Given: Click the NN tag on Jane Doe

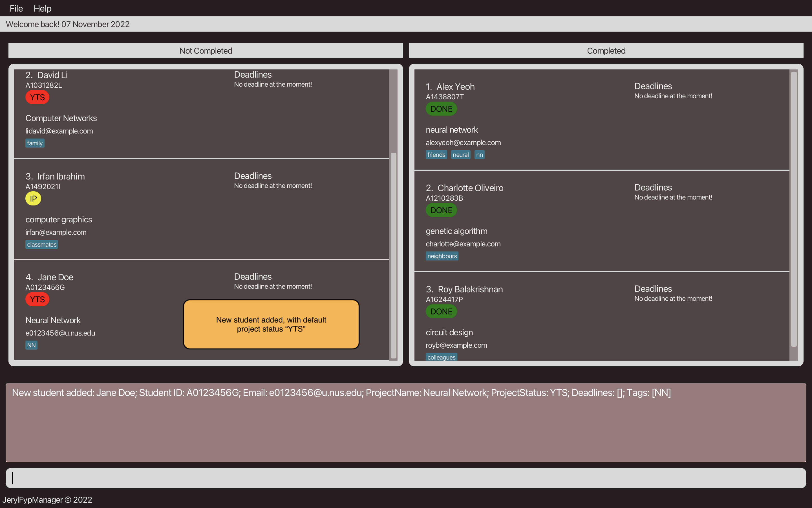Looking at the screenshot, I should point(31,345).
